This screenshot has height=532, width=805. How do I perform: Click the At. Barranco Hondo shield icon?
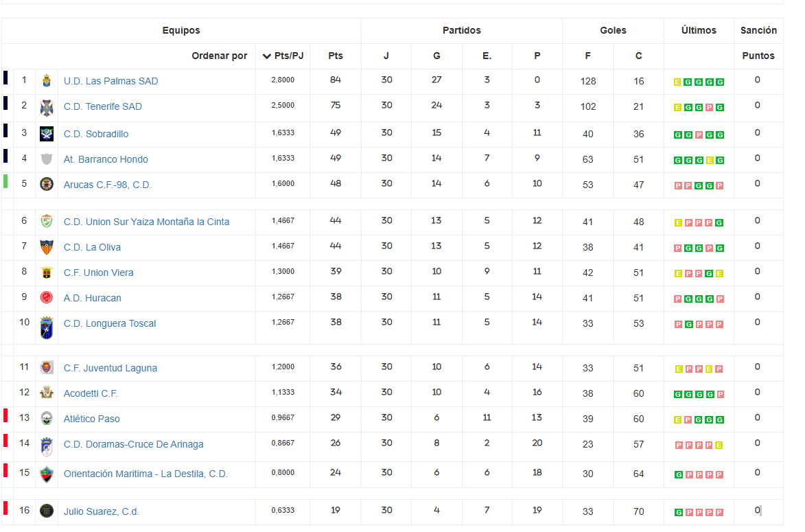click(47, 159)
